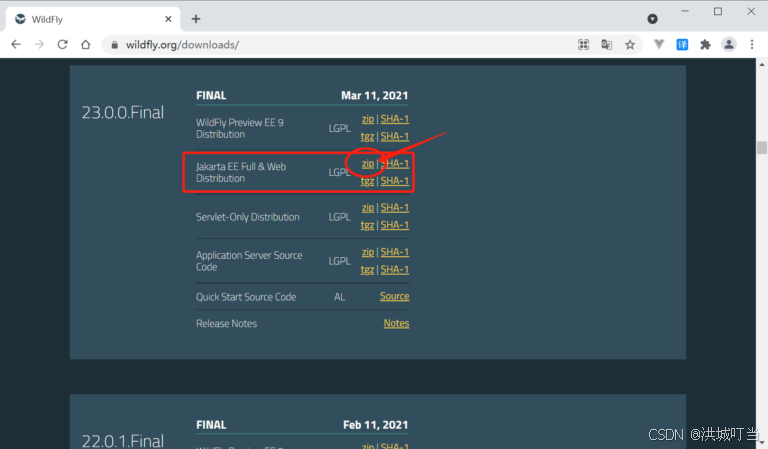Click the AL license label
768x449 pixels.
click(339, 297)
